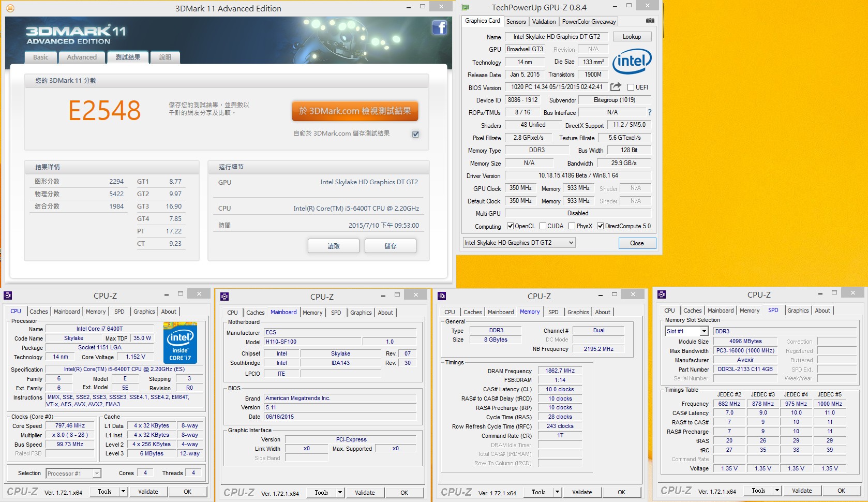Click the Max Bandwidth value PC3-16000

click(745, 350)
